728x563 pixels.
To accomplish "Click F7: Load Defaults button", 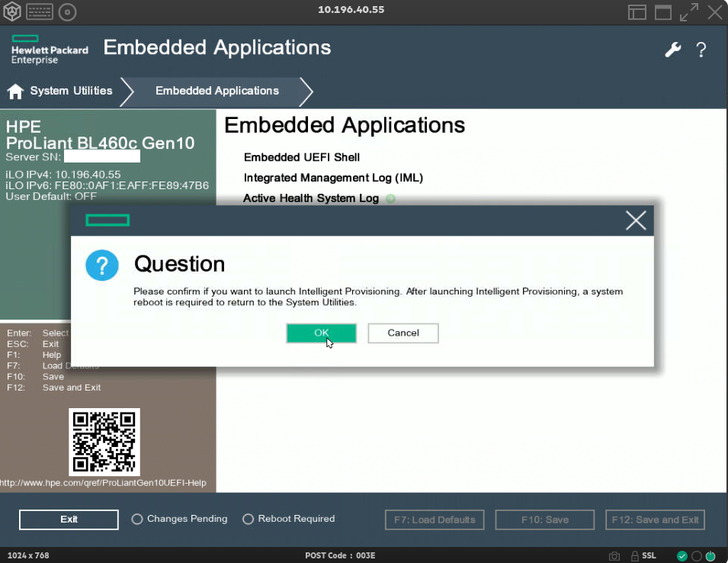I will pyautogui.click(x=435, y=520).
